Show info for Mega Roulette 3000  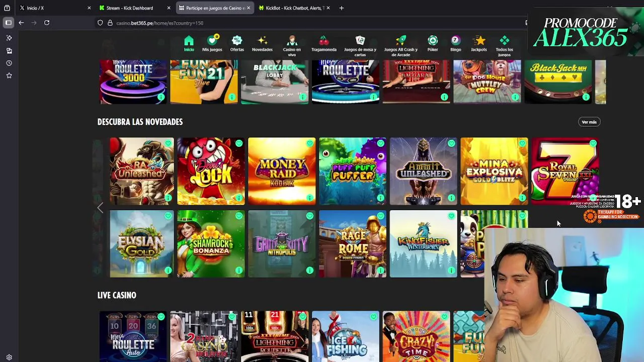tap(161, 97)
